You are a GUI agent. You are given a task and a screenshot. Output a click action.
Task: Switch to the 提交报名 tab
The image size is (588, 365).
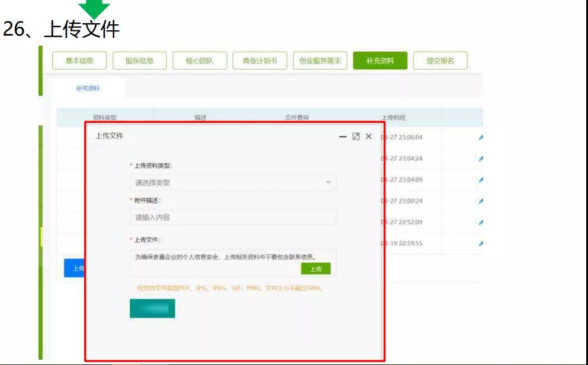[440, 61]
